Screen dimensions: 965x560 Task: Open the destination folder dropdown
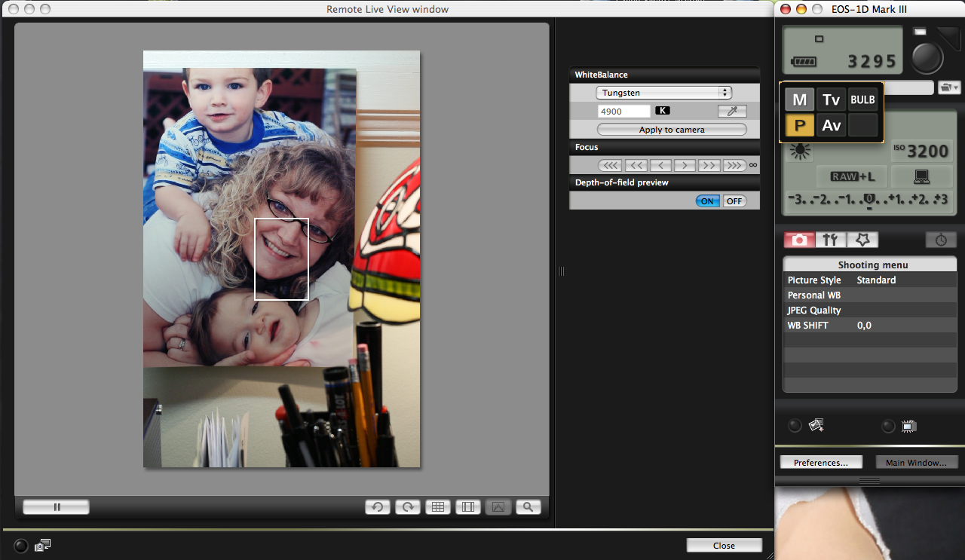coord(946,88)
